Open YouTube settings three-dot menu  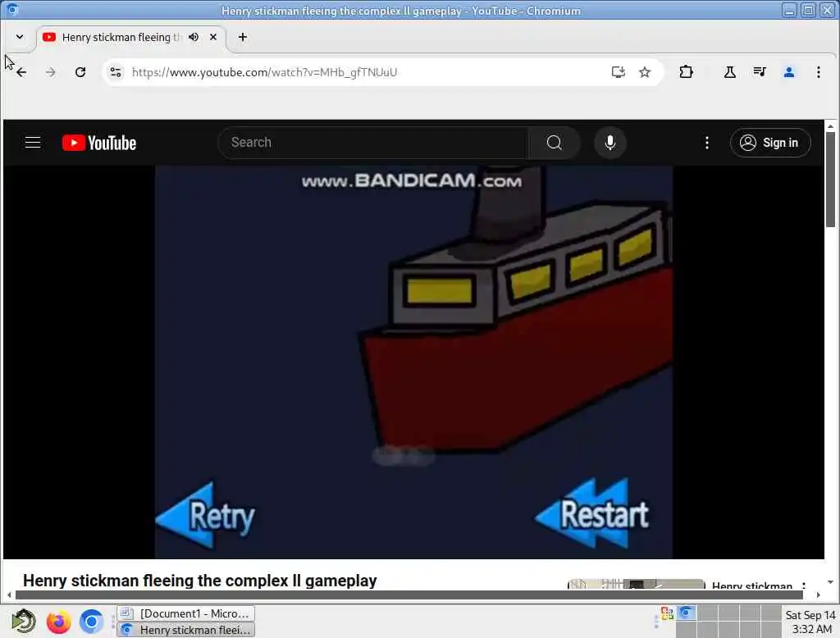tap(707, 143)
